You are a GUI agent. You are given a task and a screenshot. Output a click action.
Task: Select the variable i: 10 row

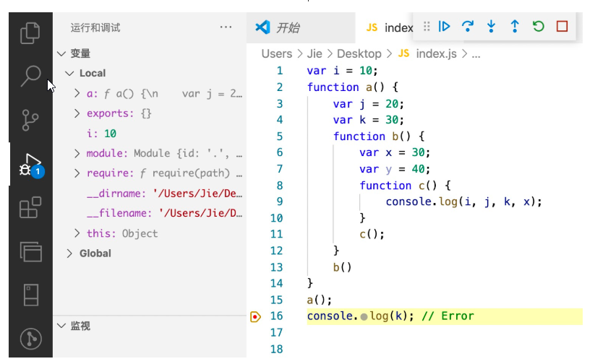[150, 134]
